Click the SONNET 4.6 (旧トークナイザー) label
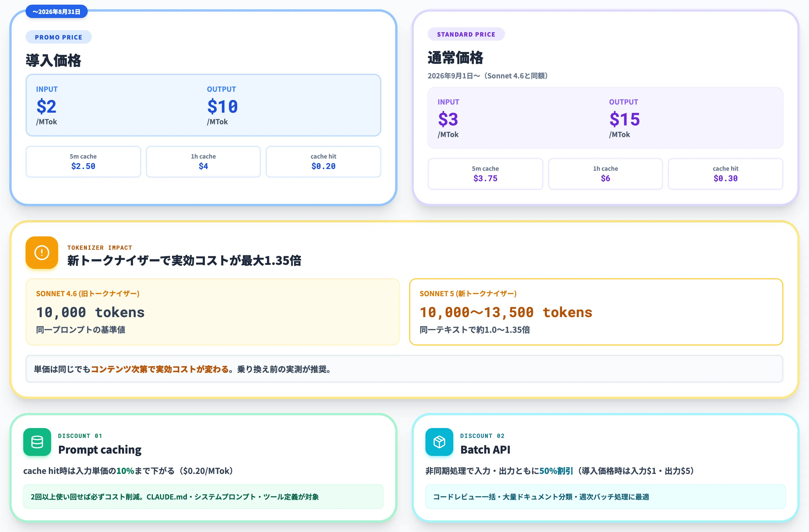The height and width of the screenshot is (532, 809). pos(88,294)
